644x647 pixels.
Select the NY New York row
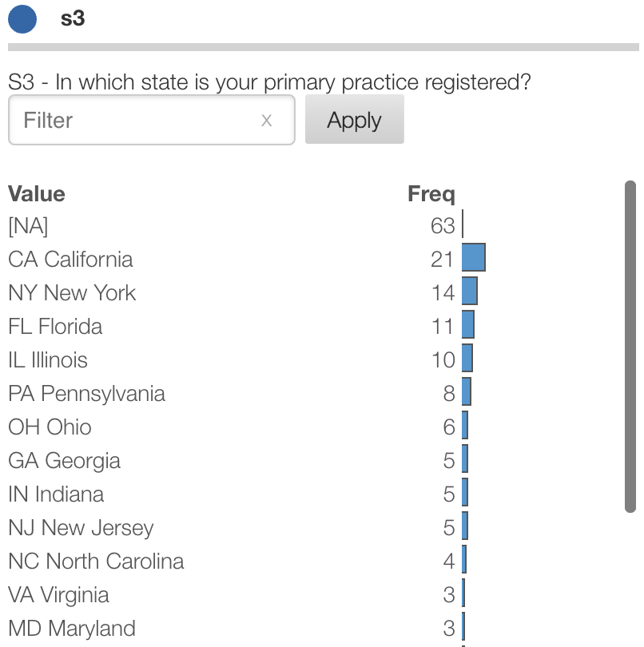click(72, 293)
